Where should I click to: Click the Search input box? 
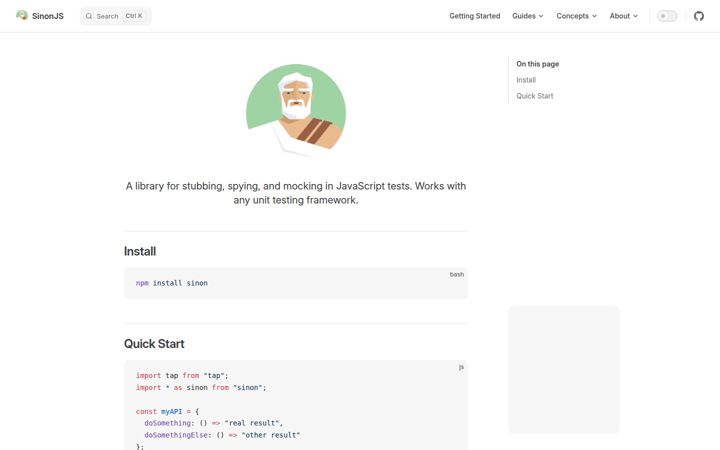(x=115, y=16)
